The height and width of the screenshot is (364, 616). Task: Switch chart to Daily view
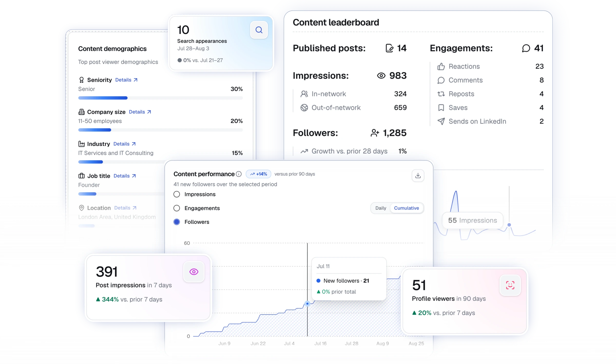click(380, 208)
